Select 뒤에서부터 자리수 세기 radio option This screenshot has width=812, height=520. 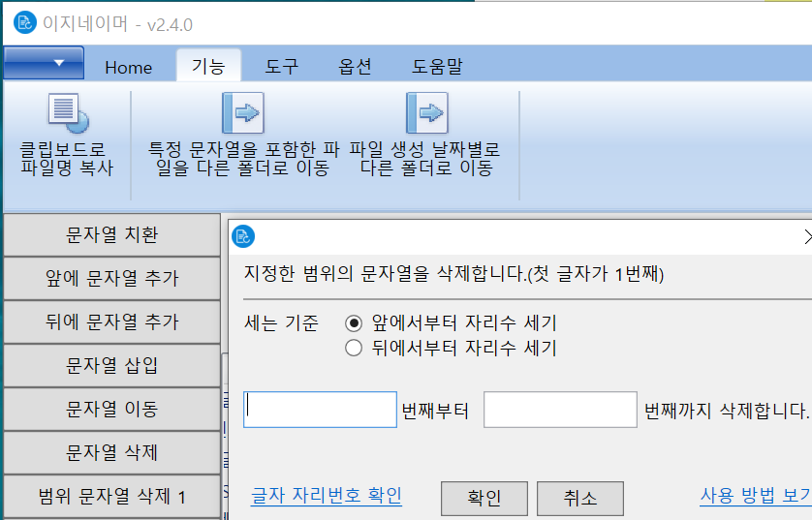354,348
